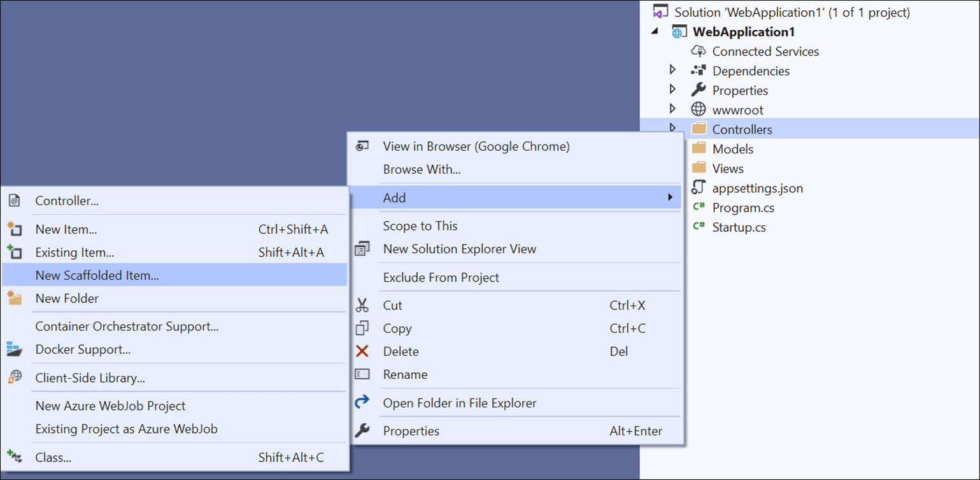Expand the Dependencies node
The width and height of the screenshot is (980, 480).
tap(672, 70)
